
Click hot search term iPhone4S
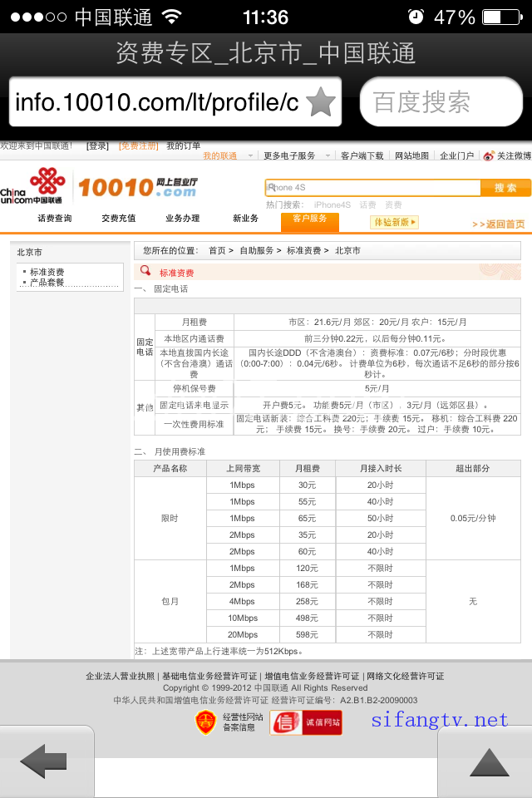pyautogui.click(x=332, y=204)
